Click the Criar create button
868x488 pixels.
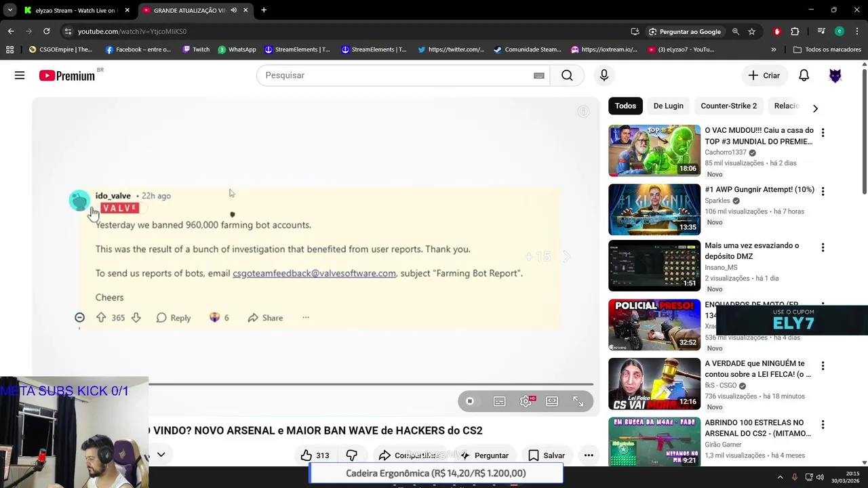(x=764, y=75)
